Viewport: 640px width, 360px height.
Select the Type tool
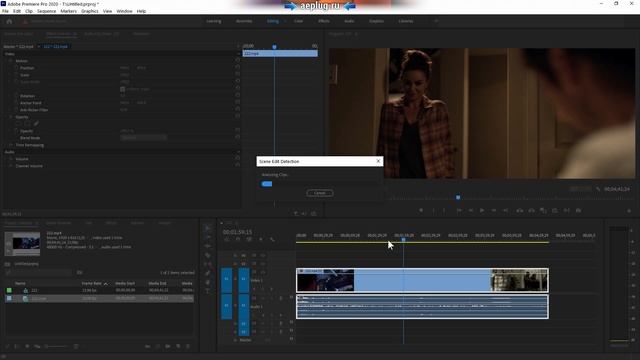click(208, 291)
